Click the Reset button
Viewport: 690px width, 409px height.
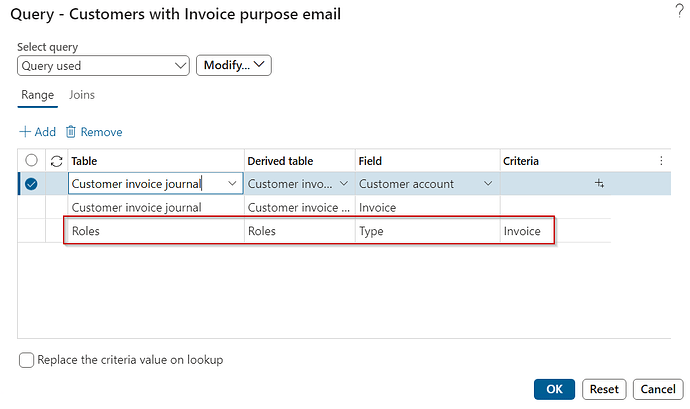tap(604, 389)
